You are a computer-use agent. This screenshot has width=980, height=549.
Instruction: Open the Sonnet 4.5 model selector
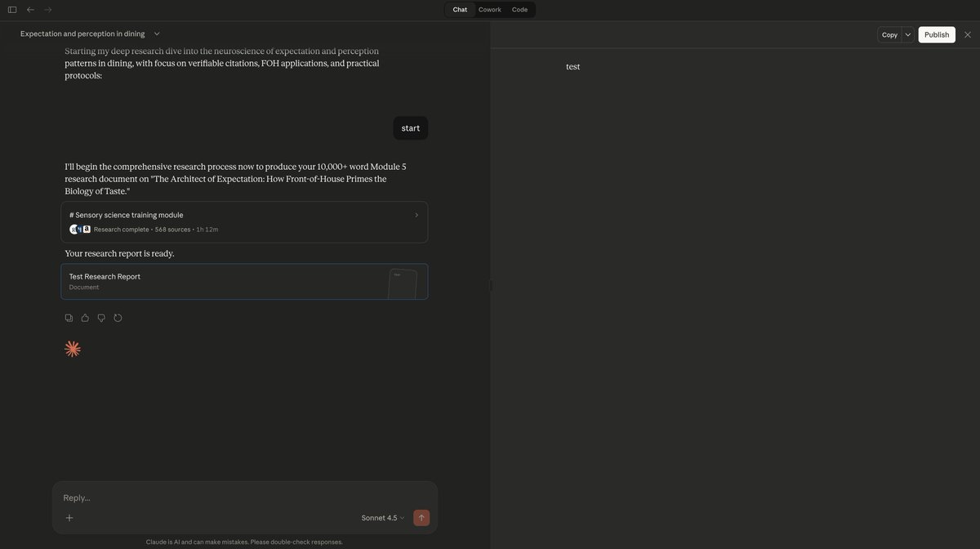[x=383, y=518]
